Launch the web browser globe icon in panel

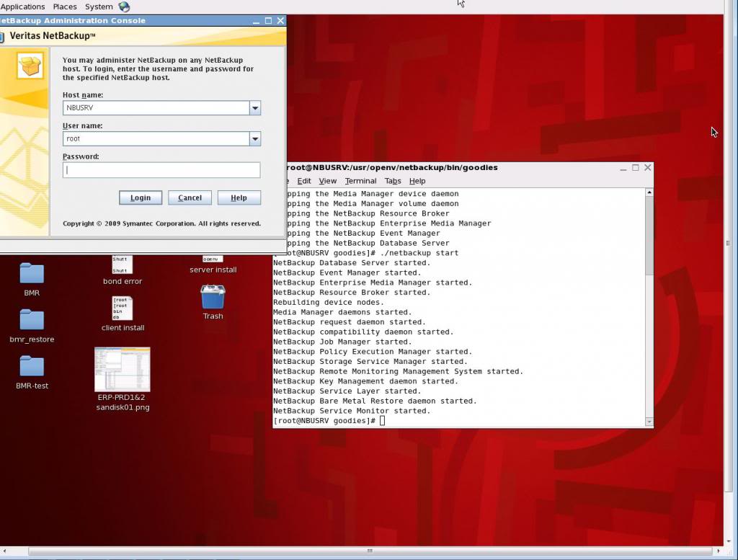tap(124, 6)
